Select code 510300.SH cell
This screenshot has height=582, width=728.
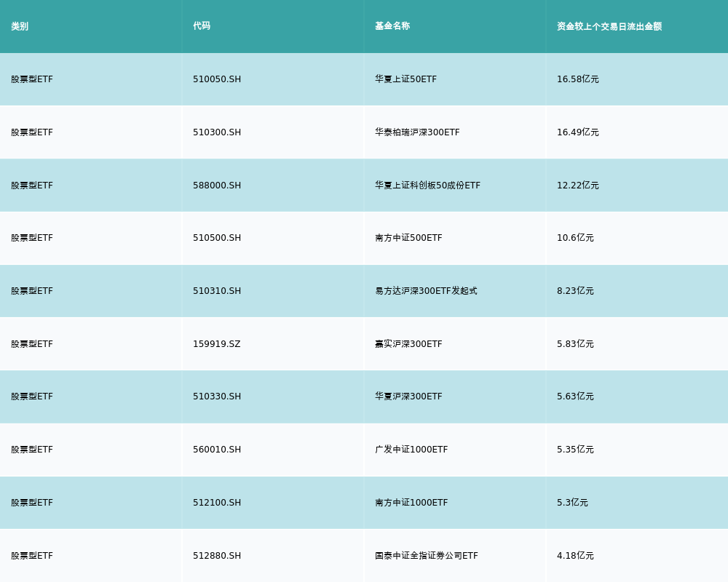[x=217, y=132]
